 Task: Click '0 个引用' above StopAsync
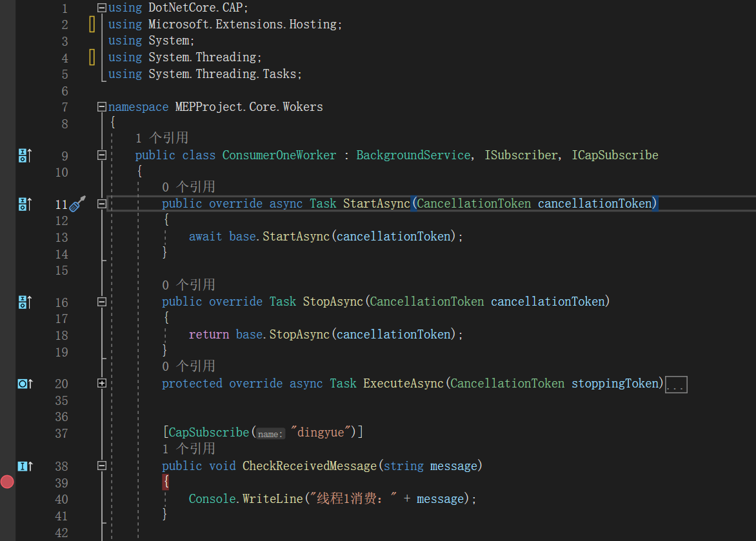point(187,284)
